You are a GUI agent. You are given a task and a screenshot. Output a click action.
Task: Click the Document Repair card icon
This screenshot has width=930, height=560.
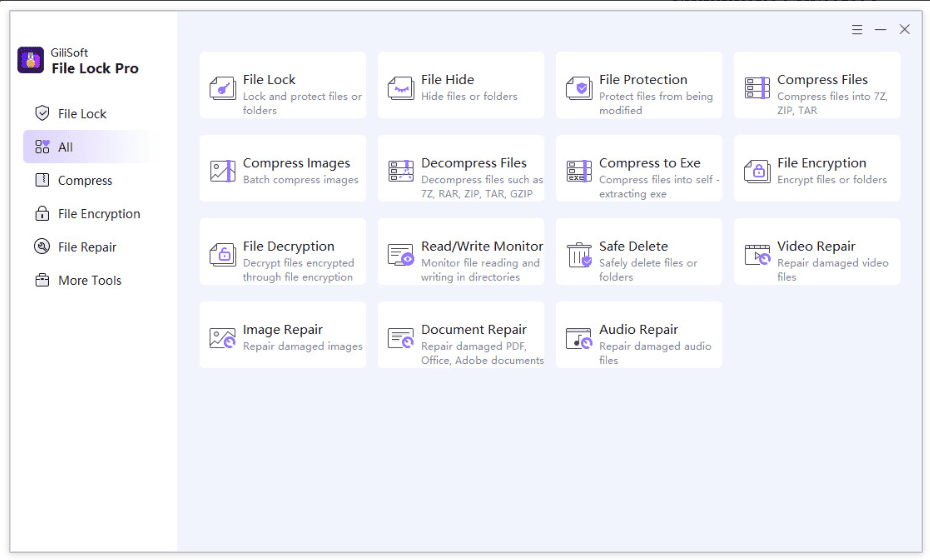click(401, 338)
